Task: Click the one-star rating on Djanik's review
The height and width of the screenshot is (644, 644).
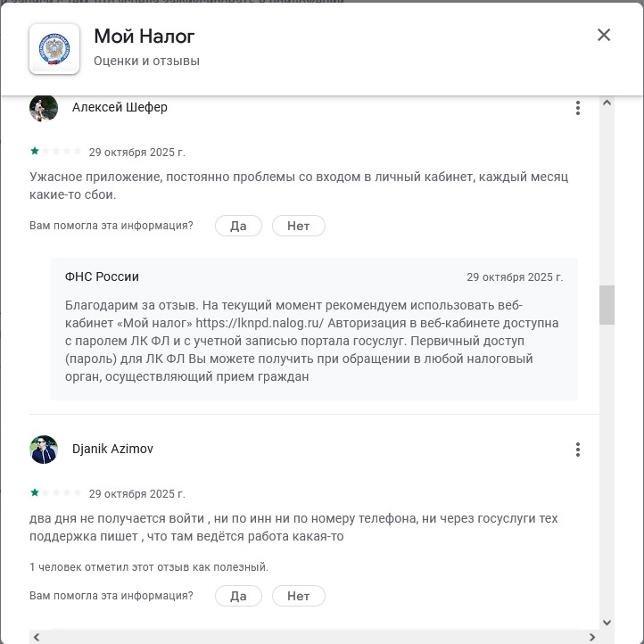Action: click(x=35, y=492)
